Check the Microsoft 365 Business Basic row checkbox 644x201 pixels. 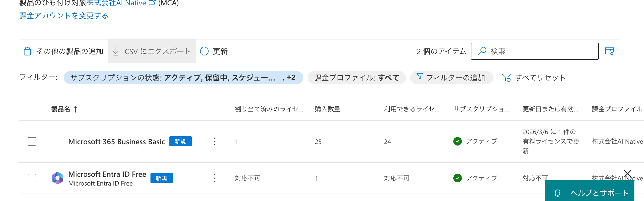pyautogui.click(x=32, y=142)
